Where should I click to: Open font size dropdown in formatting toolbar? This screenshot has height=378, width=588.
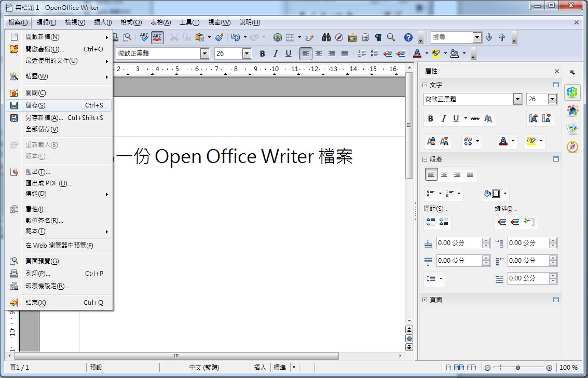click(x=247, y=53)
